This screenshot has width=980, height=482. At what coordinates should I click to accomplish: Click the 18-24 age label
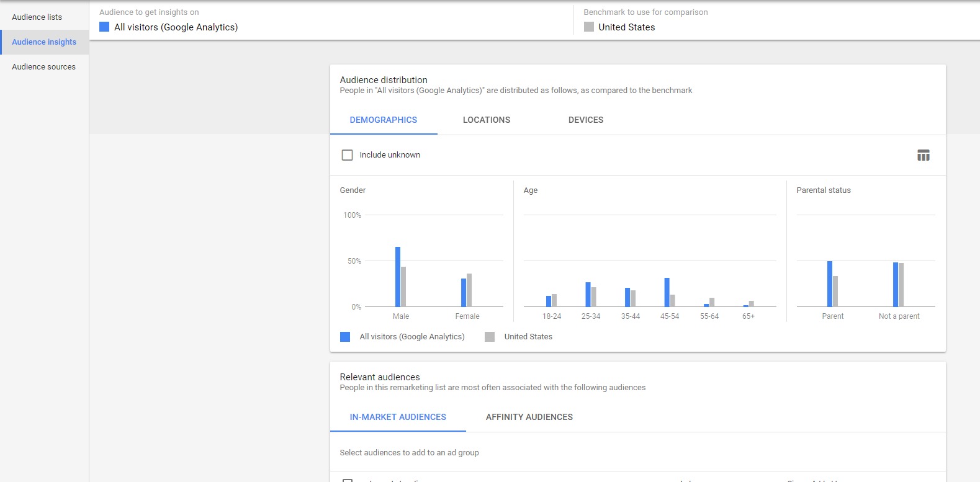click(552, 316)
